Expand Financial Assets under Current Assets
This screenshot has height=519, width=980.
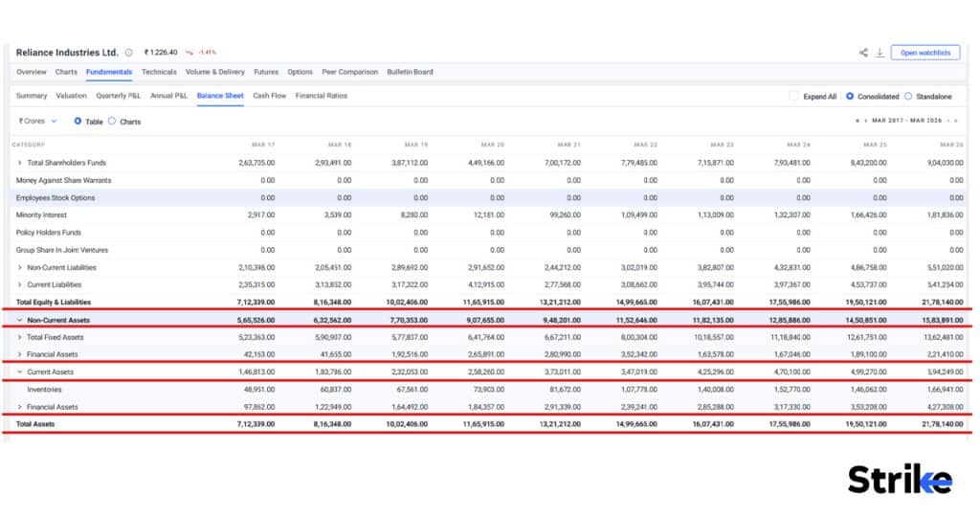tap(20, 407)
